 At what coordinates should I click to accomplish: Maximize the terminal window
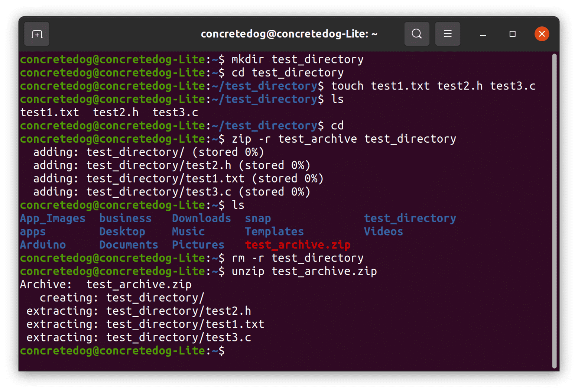click(x=513, y=34)
